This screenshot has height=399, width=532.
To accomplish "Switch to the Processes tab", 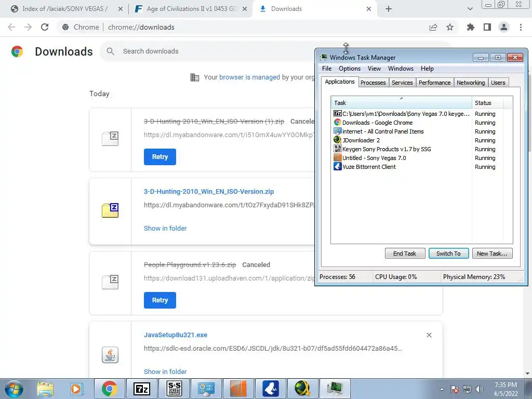I will point(373,83).
